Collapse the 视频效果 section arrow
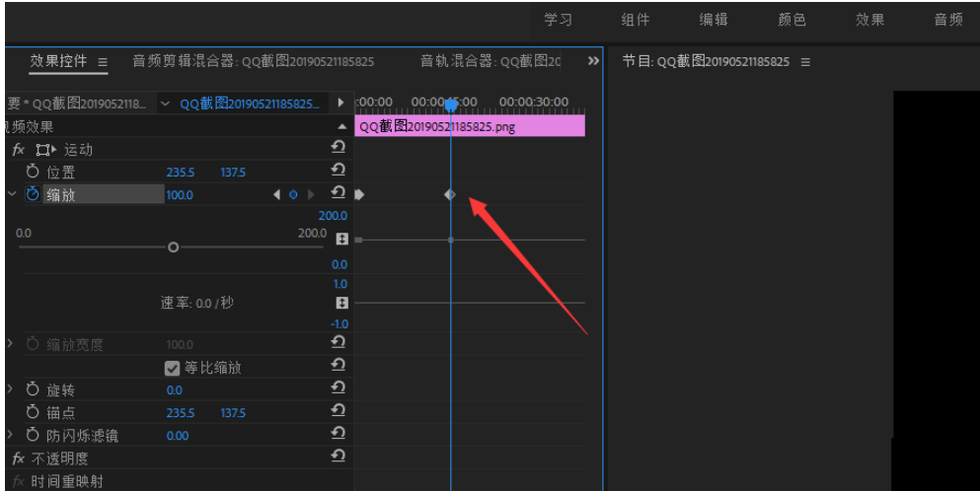The image size is (980, 491). 341,126
